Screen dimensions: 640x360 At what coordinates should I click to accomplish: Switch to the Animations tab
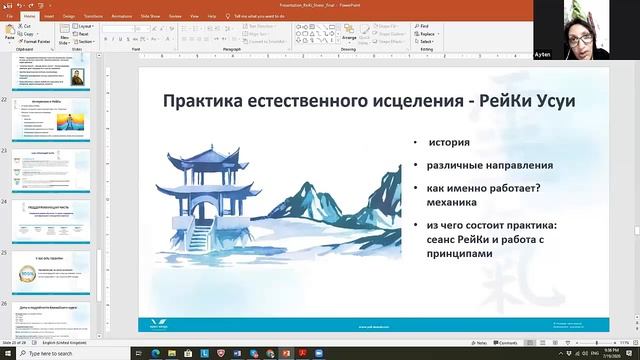[x=122, y=16]
